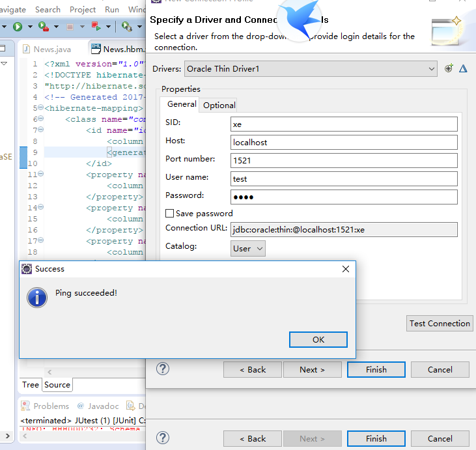Image resolution: width=476 pixels, height=450 pixels.
Task: Open the Run menu
Action: tap(112, 9)
